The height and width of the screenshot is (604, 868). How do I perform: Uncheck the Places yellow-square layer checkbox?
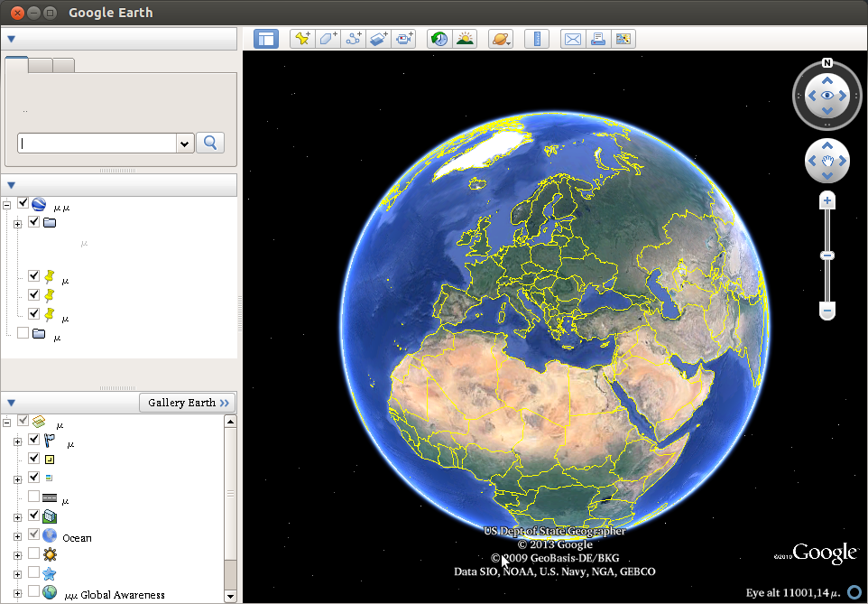point(33,458)
